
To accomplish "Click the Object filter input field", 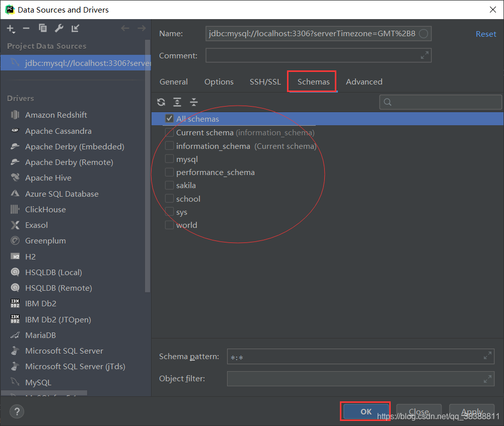I will 361,379.
